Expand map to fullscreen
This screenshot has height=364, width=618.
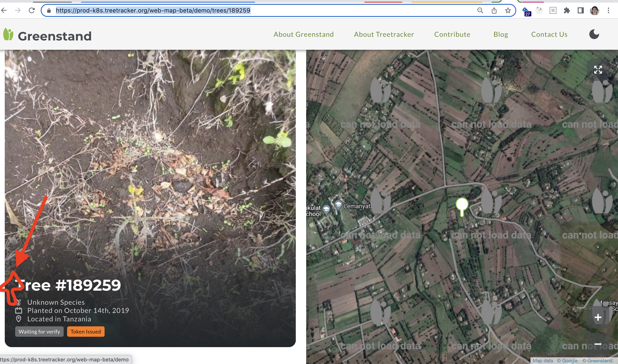(x=598, y=70)
